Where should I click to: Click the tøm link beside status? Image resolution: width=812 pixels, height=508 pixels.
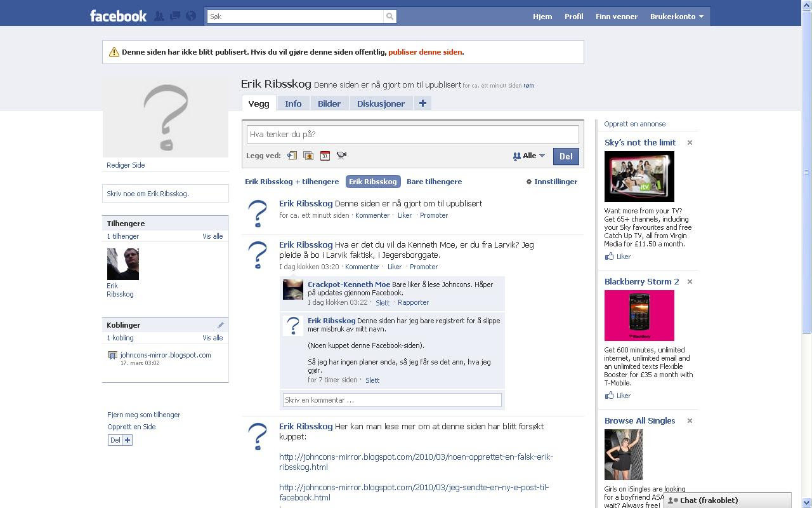(529, 86)
